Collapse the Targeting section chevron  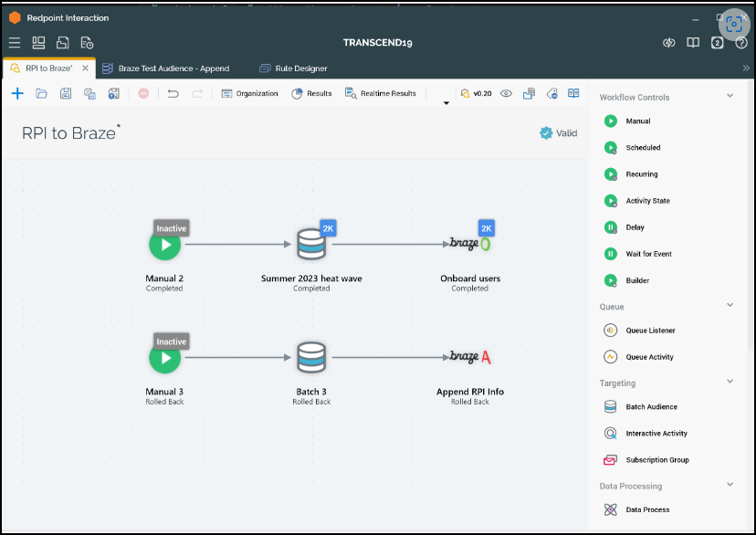coord(730,383)
